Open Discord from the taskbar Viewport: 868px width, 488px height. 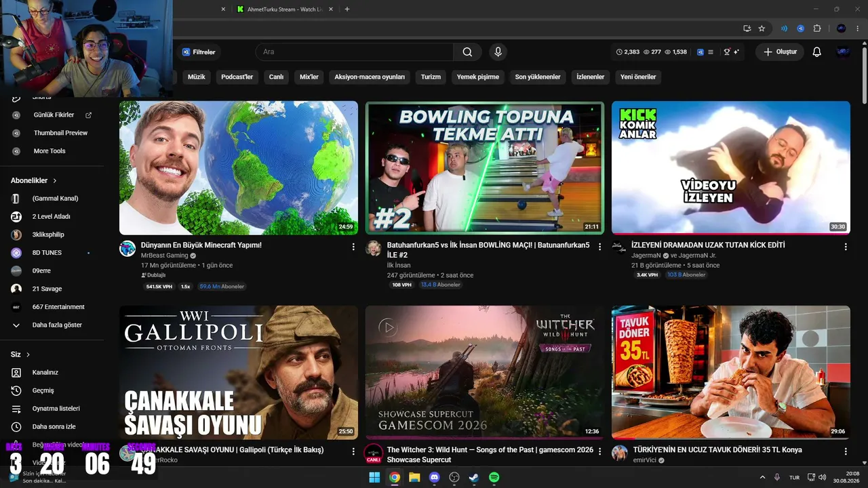[x=435, y=477]
